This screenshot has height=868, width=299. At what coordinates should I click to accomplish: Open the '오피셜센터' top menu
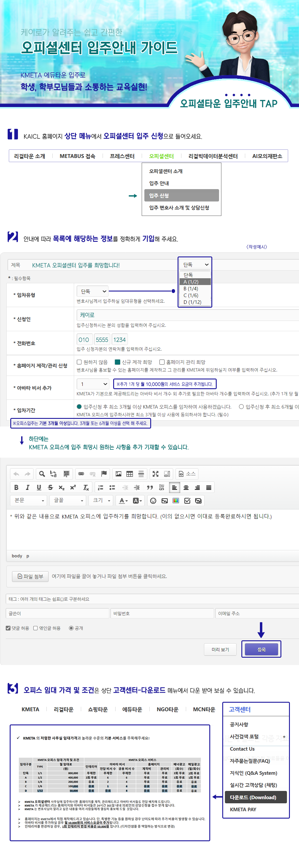pos(161,156)
